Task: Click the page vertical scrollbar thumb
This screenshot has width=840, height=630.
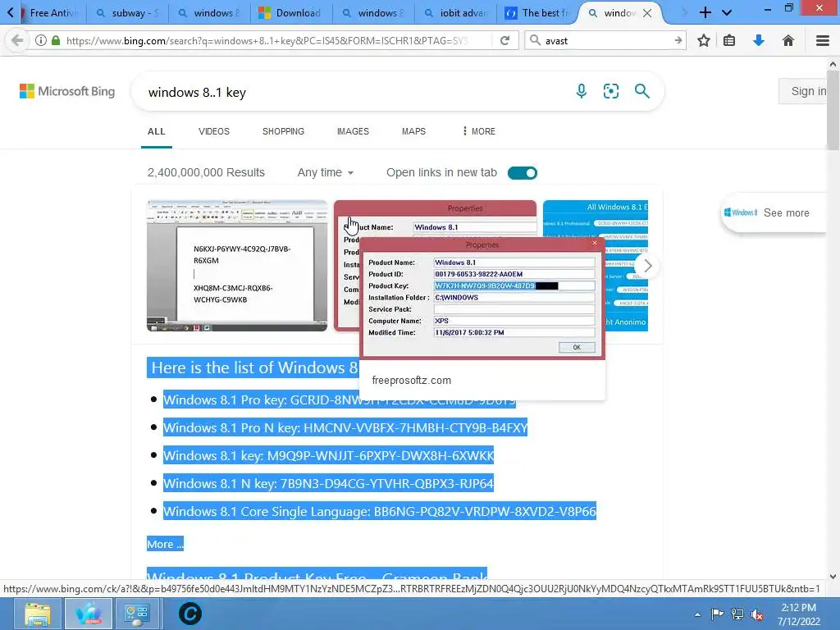Action: tap(833, 110)
